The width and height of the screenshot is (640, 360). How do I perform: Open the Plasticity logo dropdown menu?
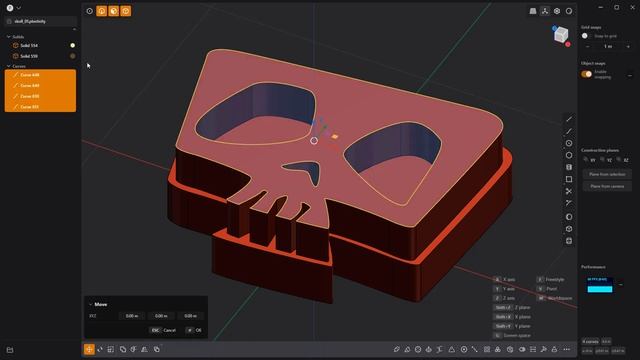click(x=13, y=8)
